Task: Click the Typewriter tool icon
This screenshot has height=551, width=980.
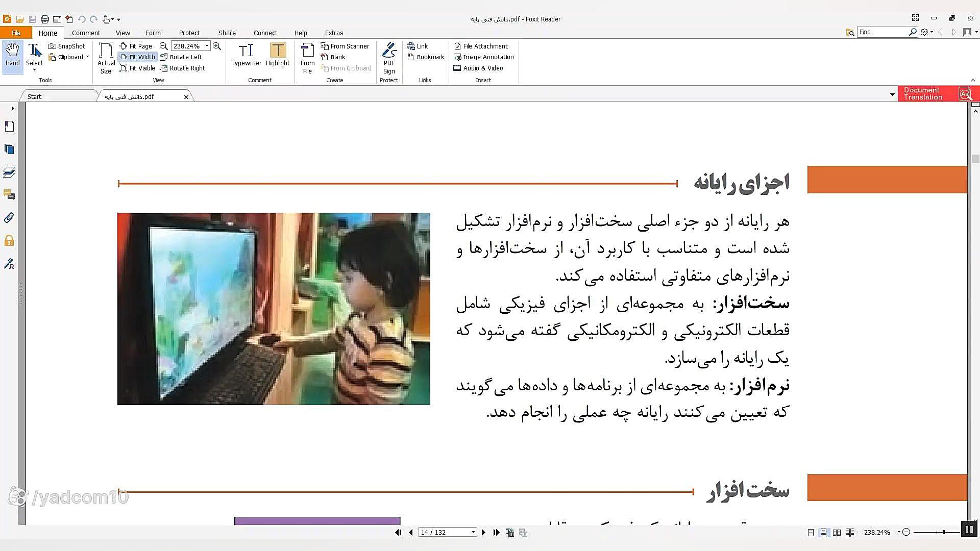Action: tap(246, 51)
